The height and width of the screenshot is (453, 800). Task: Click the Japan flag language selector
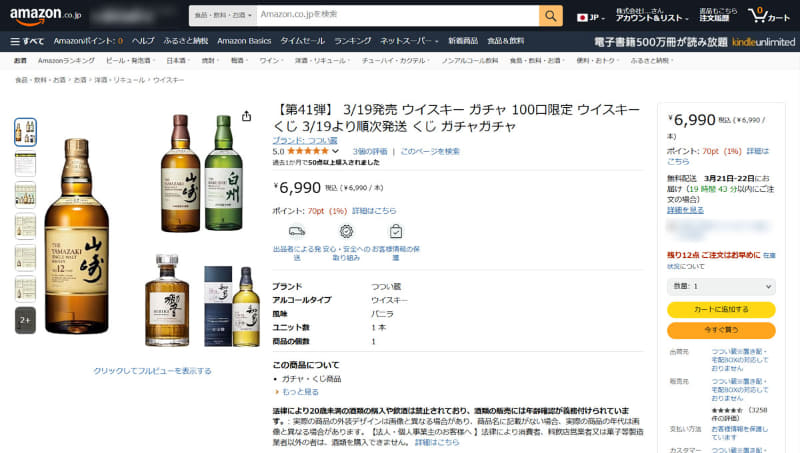(591, 17)
